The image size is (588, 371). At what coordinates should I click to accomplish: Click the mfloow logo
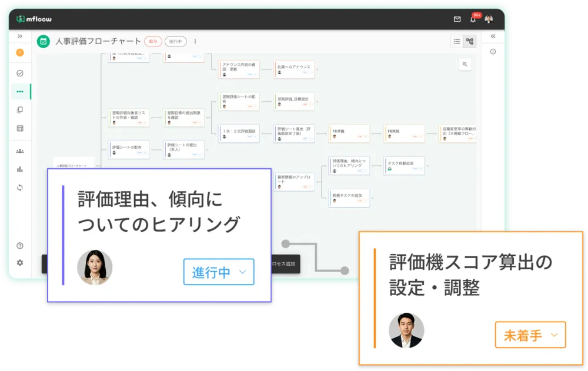point(34,19)
